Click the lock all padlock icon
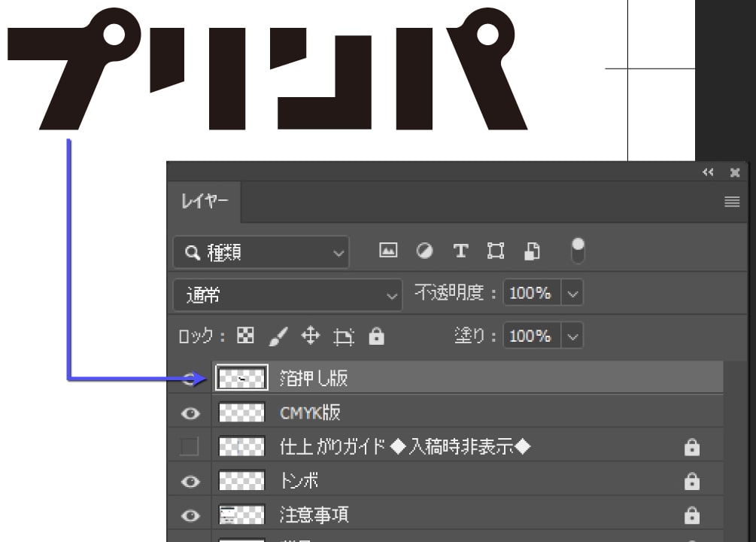This screenshot has width=756, height=542. click(377, 336)
